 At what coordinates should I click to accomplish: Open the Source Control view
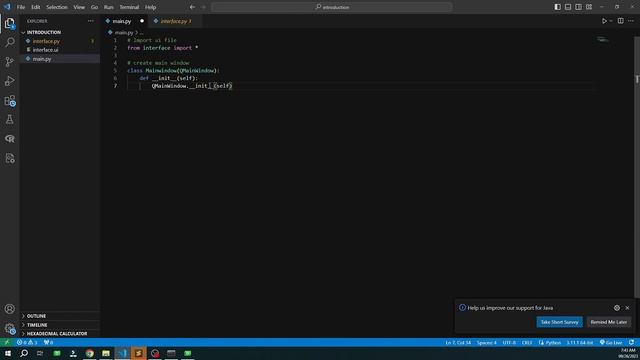click(9, 62)
